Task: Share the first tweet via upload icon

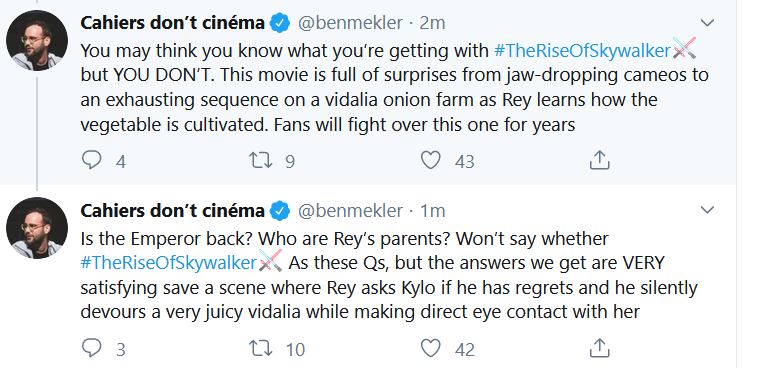Action: tap(599, 160)
